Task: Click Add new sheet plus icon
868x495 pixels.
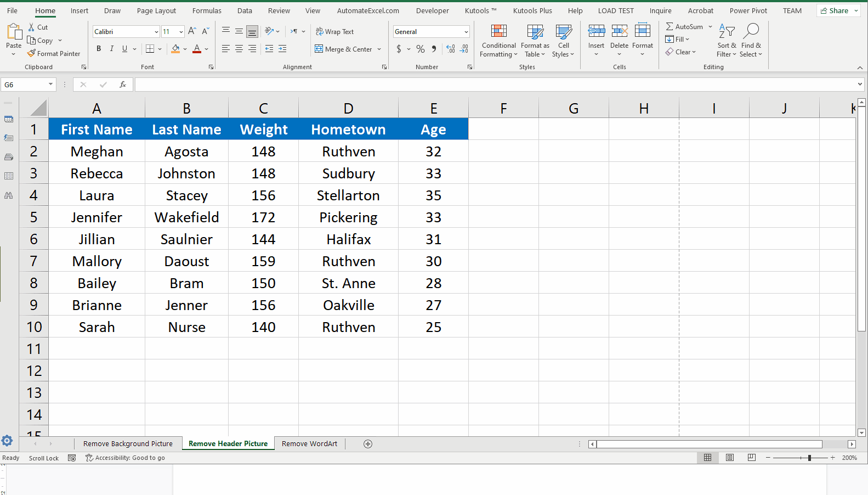Action: point(368,444)
